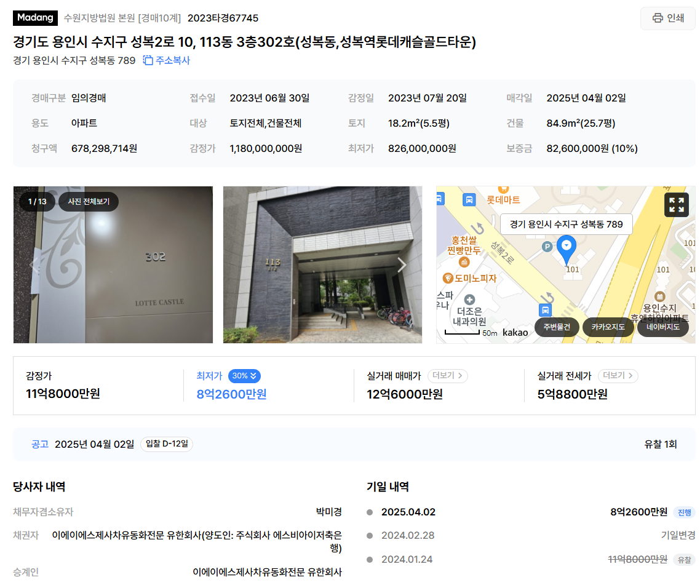
Task: Show nearby listings via 주변물건
Action: [x=557, y=327]
